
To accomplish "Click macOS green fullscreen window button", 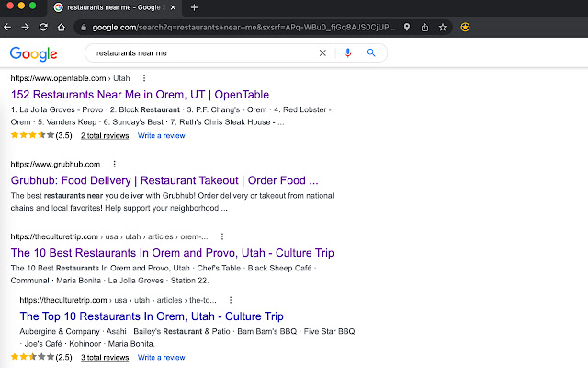I will point(33,6).
